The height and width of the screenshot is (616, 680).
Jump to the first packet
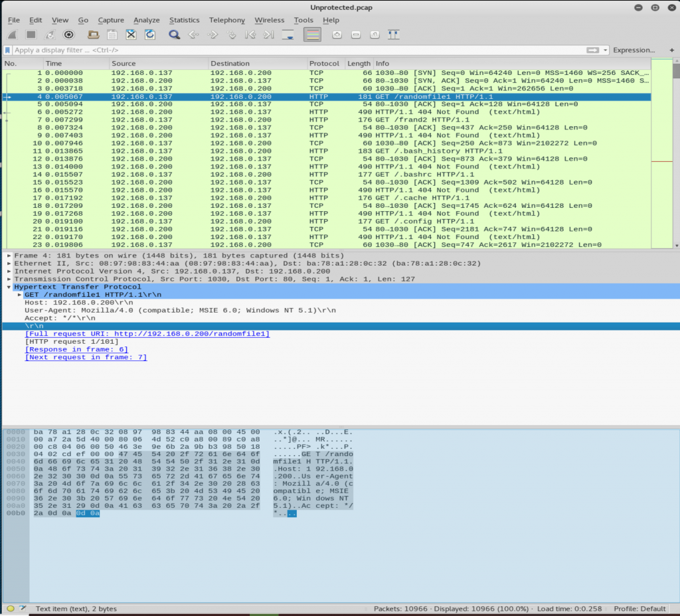click(250, 35)
